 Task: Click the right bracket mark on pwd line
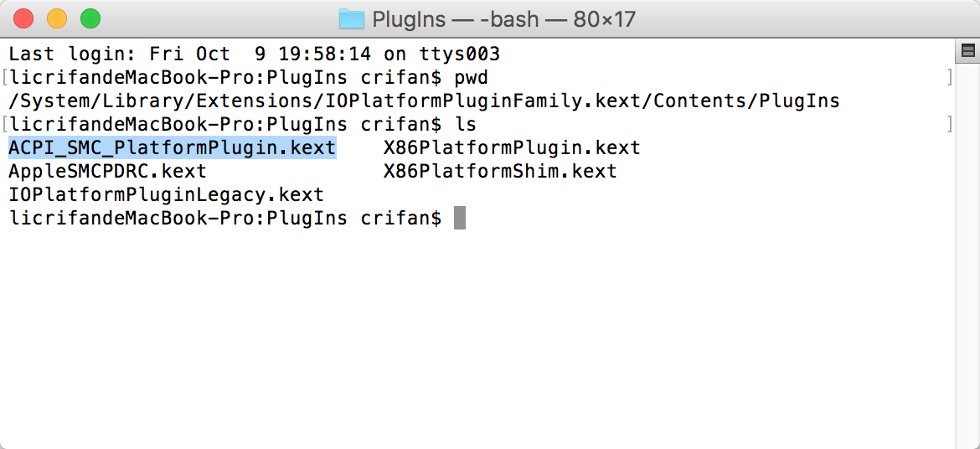[x=950, y=78]
